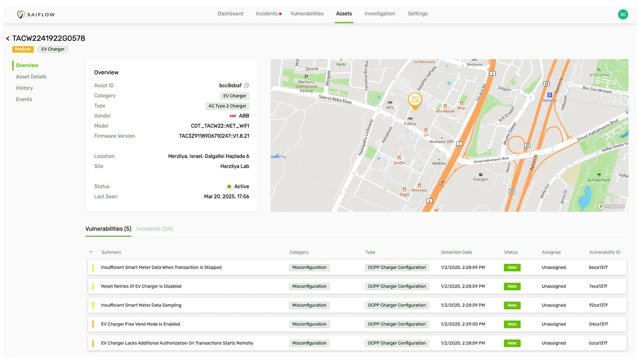The height and width of the screenshot is (364, 639).
Task: Click Misconfiguration chip in 92ca137f row
Action: pyautogui.click(x=309, y=305)
